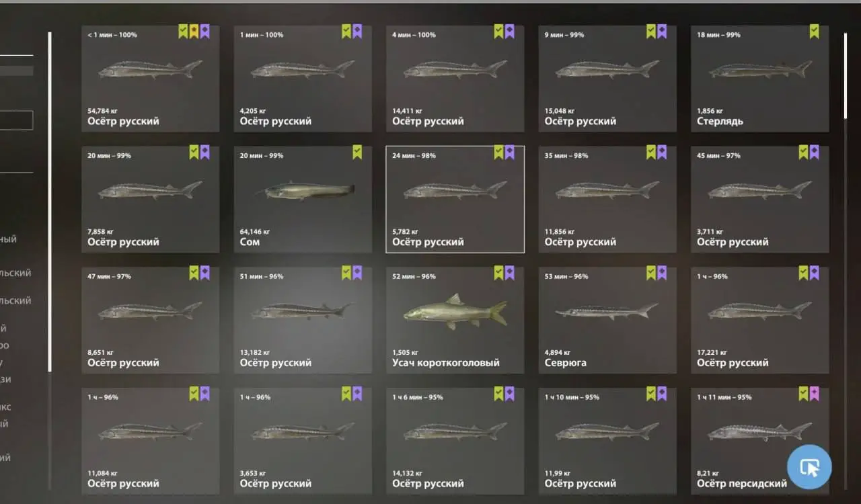Click green checkmark on 17,221 кг Осётр русский
The width and height of the screenshot is (861, 504).
click(803, 272)
